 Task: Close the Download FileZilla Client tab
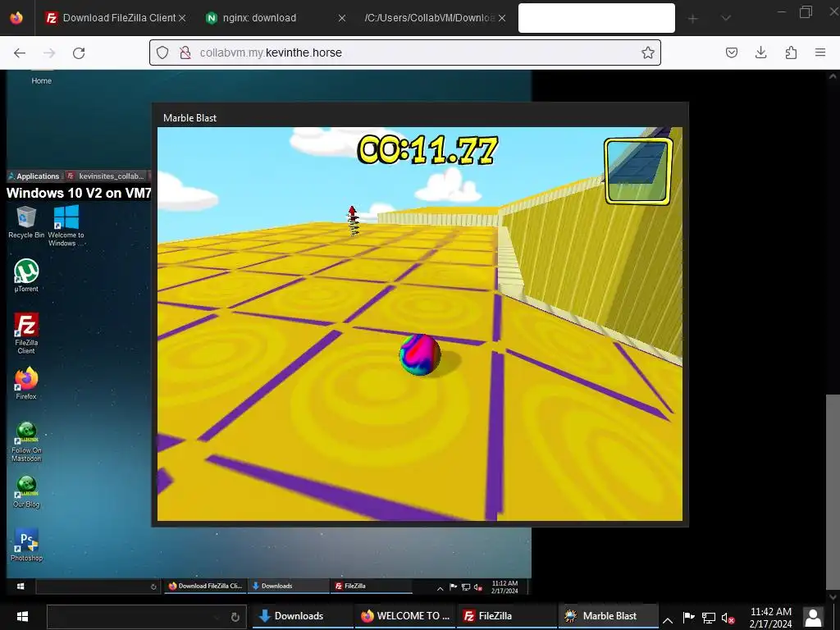coord(182,18)
